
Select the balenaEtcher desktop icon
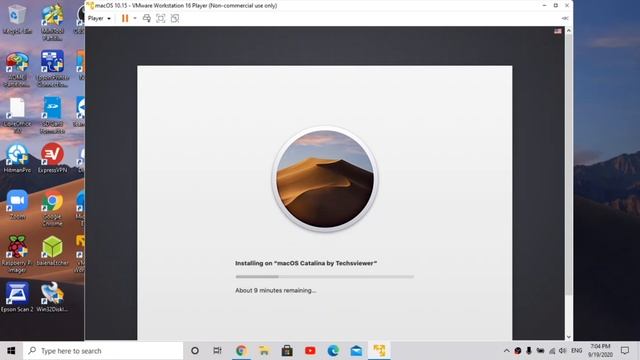(x=52, y=251)
